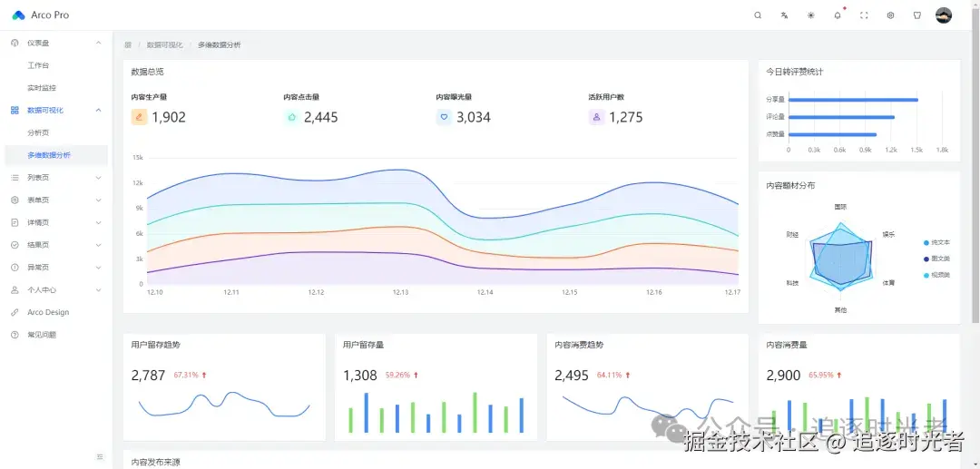980x469 pixels.
Task: Click the 59.26% retention percentage
Action: [x=398, y=376]
